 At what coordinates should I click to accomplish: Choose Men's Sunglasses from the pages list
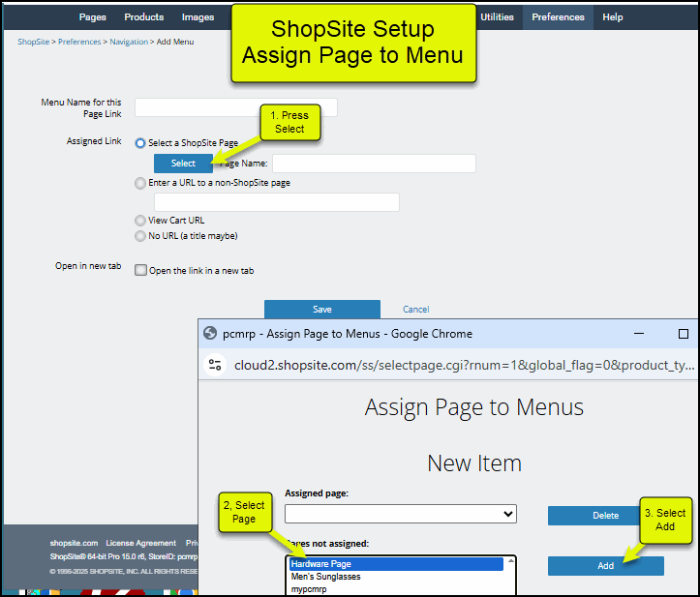click(x=325, y=577)
